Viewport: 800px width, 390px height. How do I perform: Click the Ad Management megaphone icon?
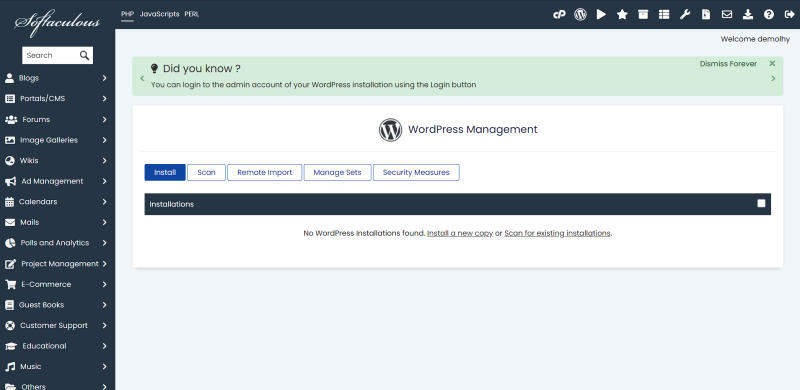[x=10, y=181]
